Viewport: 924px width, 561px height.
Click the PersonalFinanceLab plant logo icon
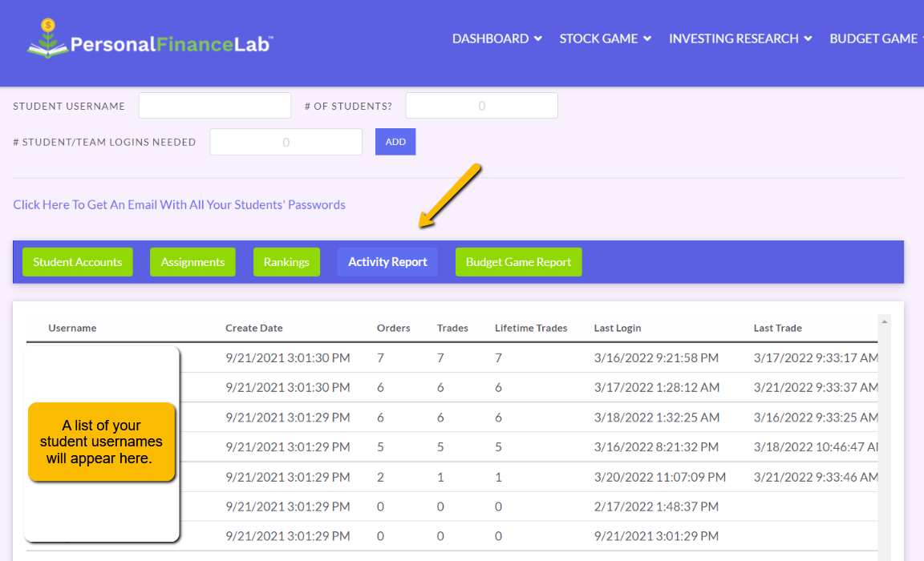coord(48,38)
